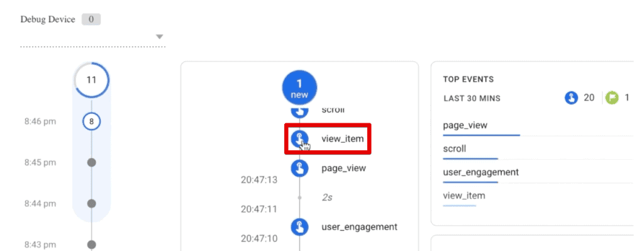This screenshot has height=251, width=644.
Task: Click the 20:47:11 timestamp
Action: tap(259, 209)
